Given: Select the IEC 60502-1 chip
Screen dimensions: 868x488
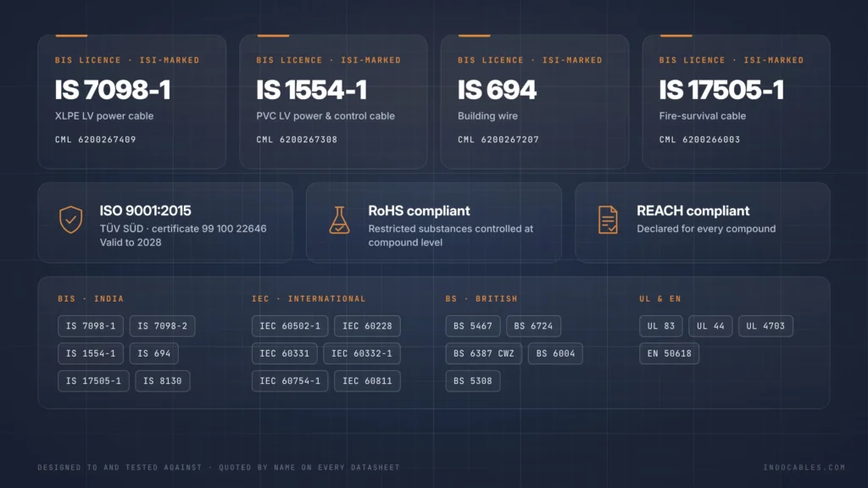Looking at the screenshot, I should pyautogui.click(x=290, y=326).
